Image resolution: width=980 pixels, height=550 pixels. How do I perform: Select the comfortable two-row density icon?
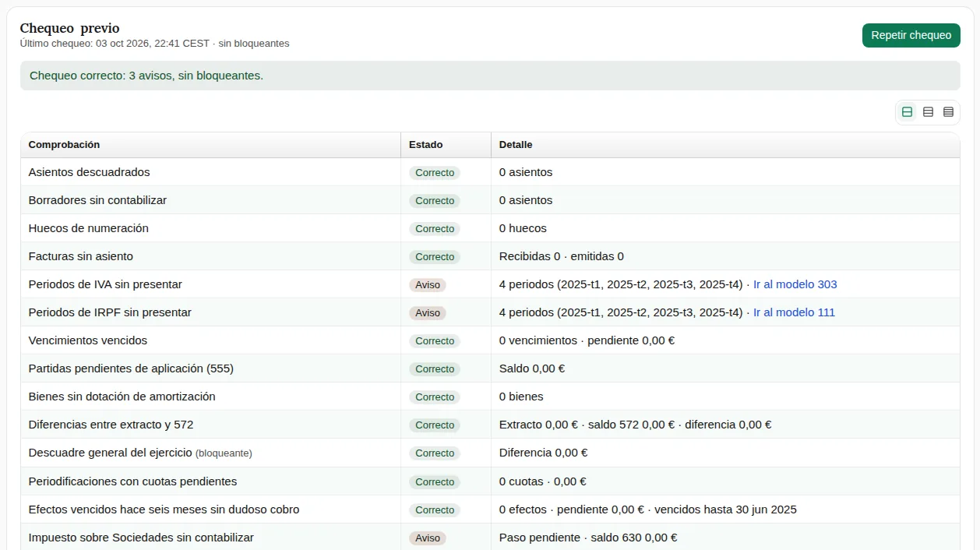pyautogui.click(x=907, y=112)
